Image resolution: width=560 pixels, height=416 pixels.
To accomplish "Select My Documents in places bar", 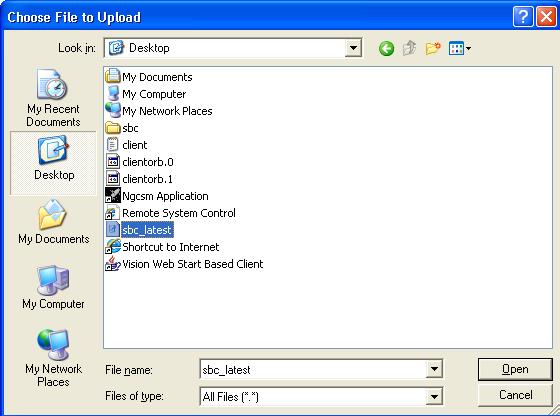I will tap(54, 222).
